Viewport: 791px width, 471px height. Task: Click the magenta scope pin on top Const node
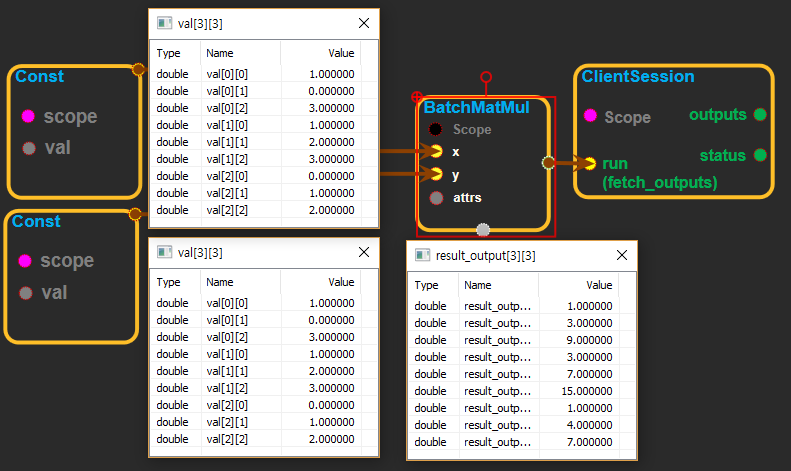[x=28, y=116]
